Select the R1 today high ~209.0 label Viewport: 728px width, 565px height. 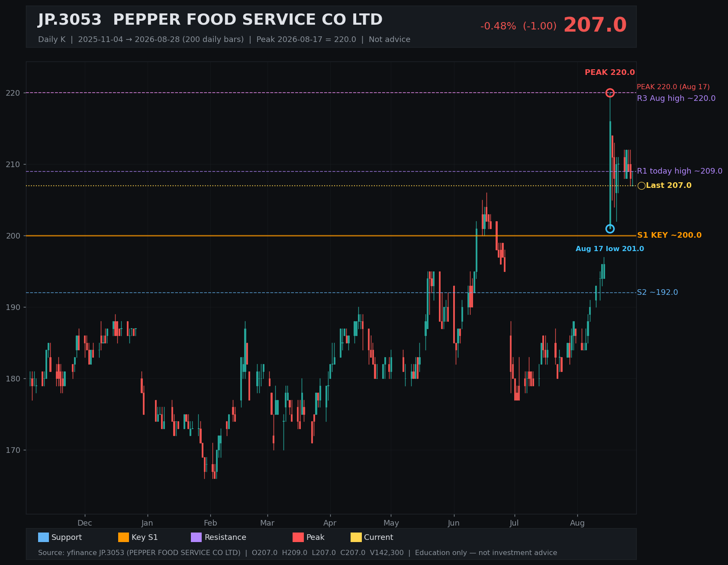click(680, 171)
